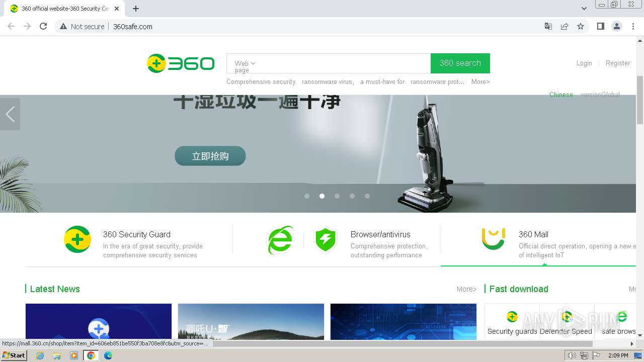This screenshot has height=362, width=644.
Task: Open the 360 Security Guard title
Action: click(x=137, y=234)
